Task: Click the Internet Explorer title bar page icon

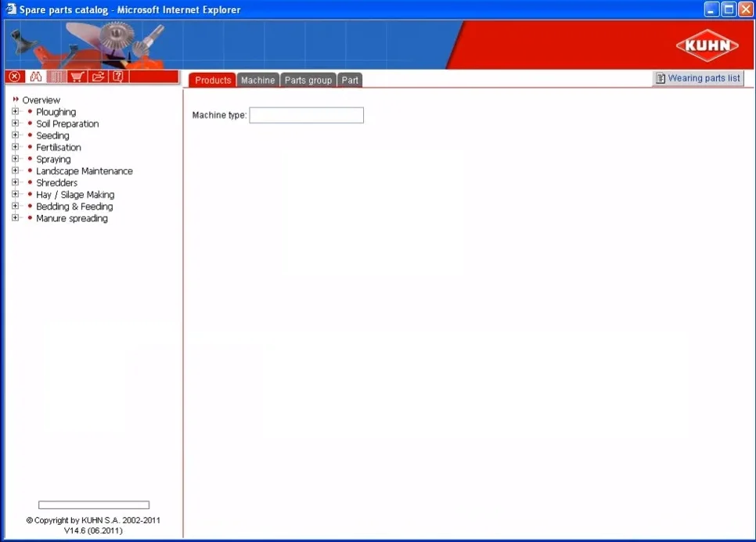Action: (x=11, y=9)
